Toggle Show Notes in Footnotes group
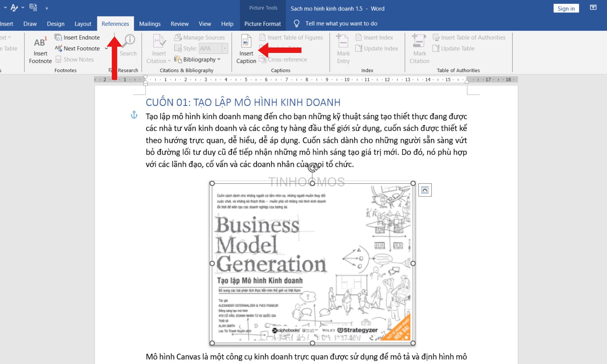Image resolution: width=607 pixels, height=364 pixels. [75, 59]
